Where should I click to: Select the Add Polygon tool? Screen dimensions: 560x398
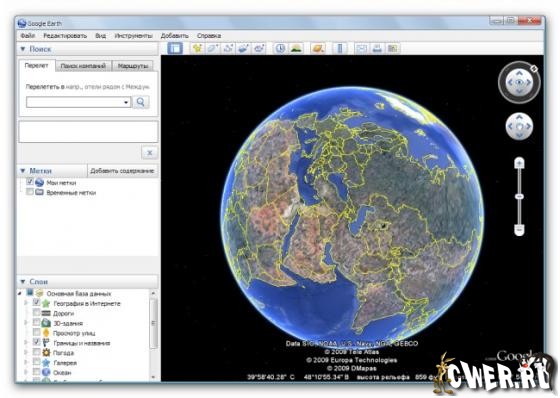coord(212,48)
